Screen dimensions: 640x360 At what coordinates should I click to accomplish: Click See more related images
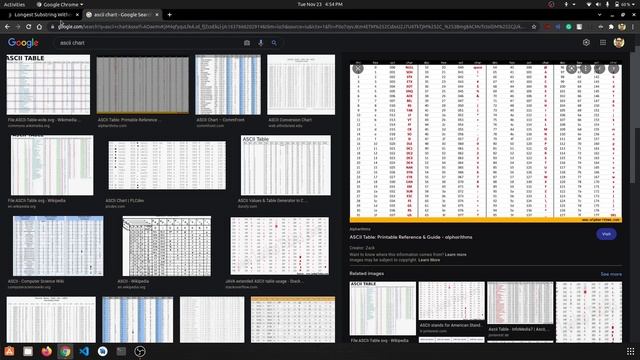pos(611,274)
